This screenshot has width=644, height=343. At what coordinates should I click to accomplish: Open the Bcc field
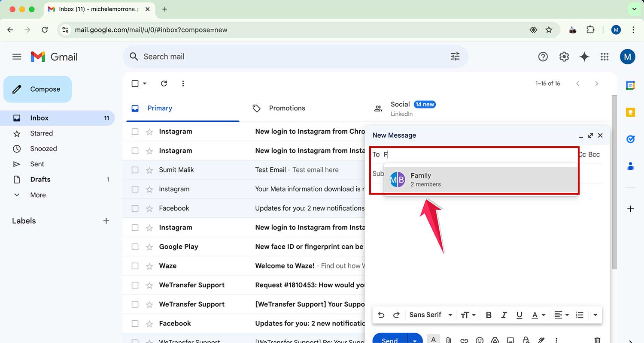[x=595, y=154]
